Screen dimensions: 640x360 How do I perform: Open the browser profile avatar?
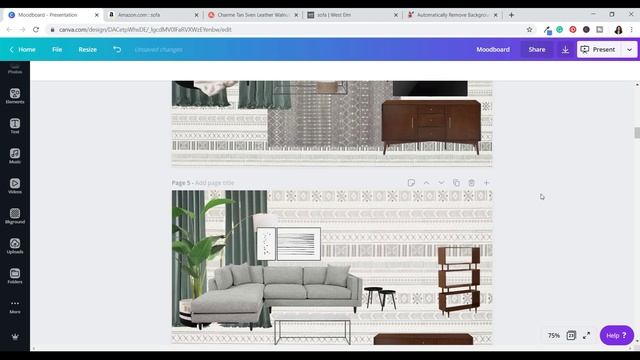[x=618, y=29]
